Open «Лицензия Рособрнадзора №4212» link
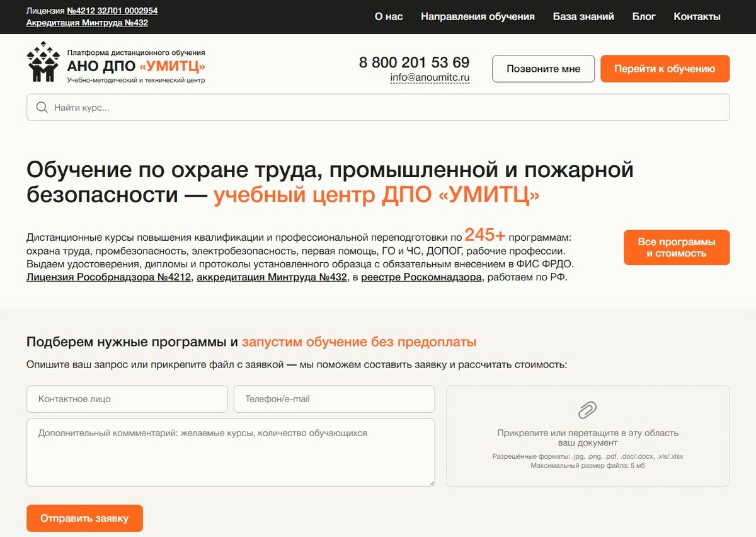Image resolution: width=756 pixels, height=537 pixels. [108, 277]
